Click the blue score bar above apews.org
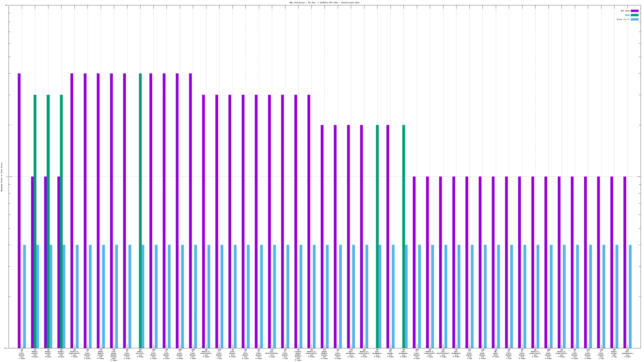Viewport: 644px width, 362px height. 393,296
